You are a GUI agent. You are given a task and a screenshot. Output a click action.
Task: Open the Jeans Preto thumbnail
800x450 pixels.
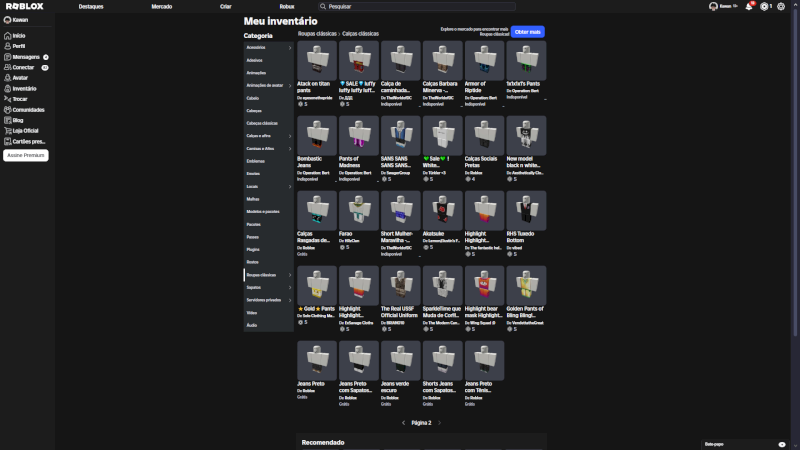click(317, 361)
